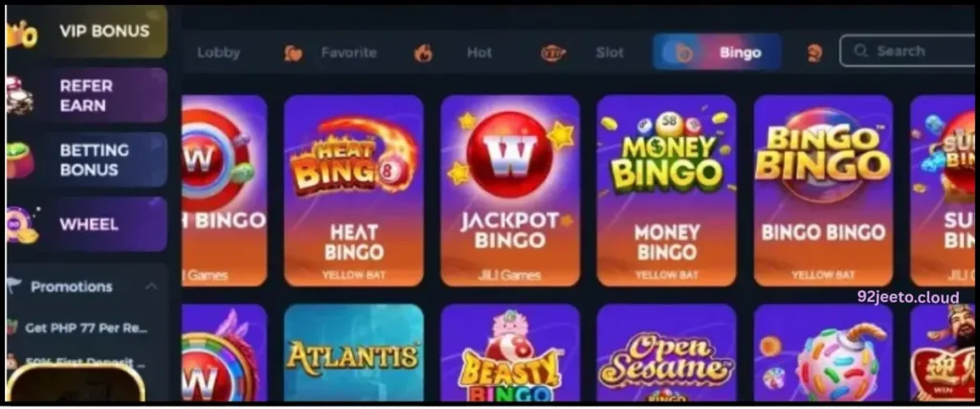Click inside the Search field

(x=909, y=52)
